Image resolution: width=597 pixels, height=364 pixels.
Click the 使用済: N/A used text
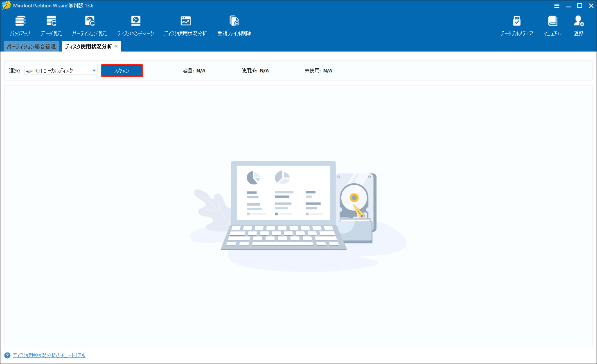click(x=255, y=71)
